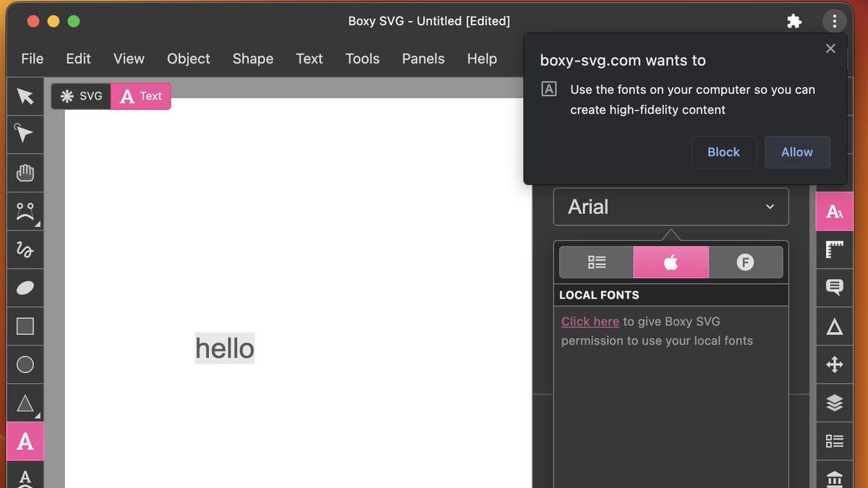This screenshot has width=868, height=488.
Task: Open the View menu
Action: click(x=129, y=59)
